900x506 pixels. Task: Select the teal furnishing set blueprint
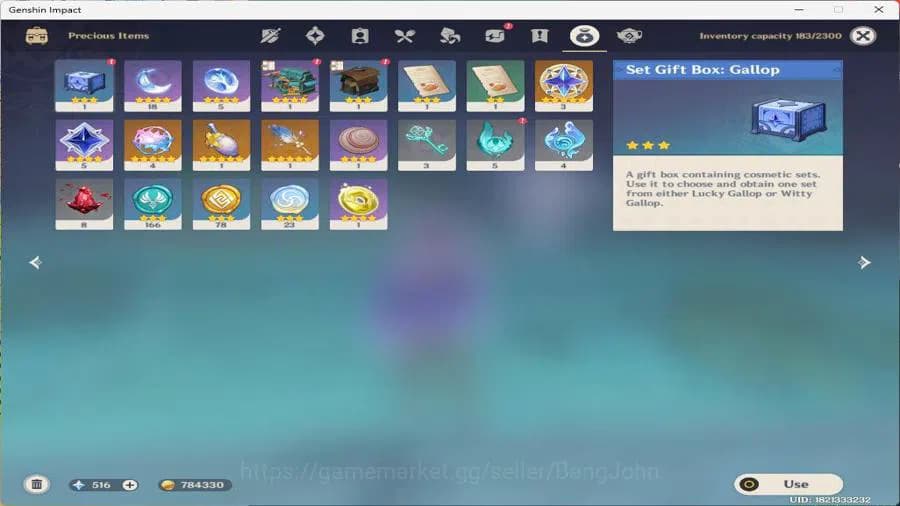(x=290, y=85)
